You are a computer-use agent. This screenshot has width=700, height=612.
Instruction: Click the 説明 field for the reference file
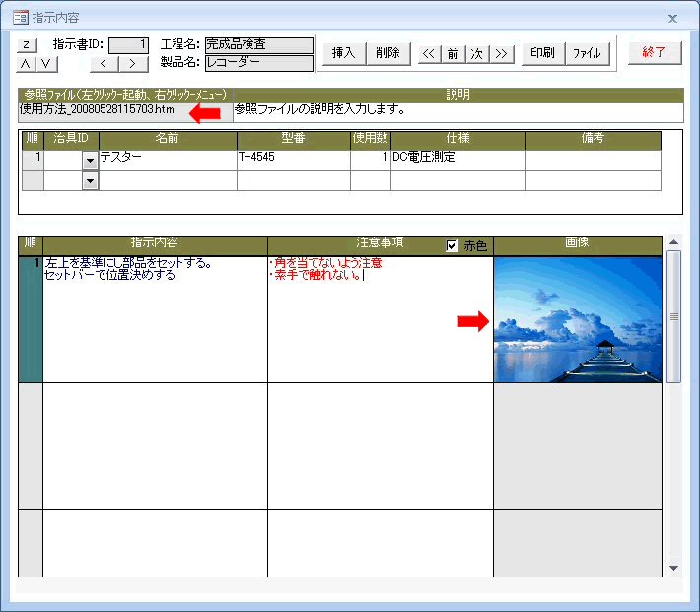click(x=458, y=112)
